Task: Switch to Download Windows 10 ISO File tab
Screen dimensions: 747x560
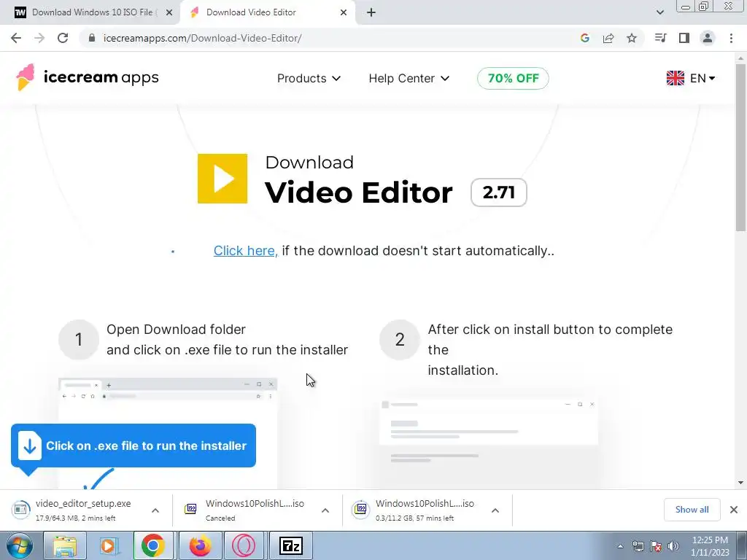Action: coord(90,12)
